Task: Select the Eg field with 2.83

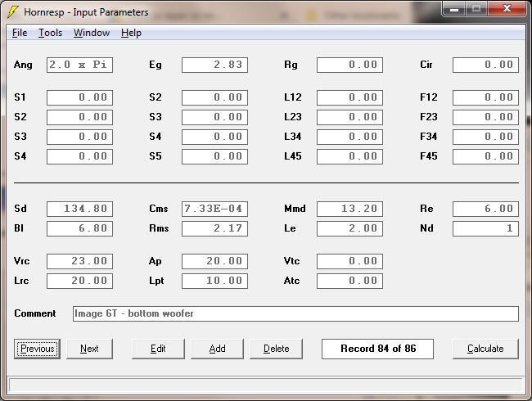Action: click(214, 65)
